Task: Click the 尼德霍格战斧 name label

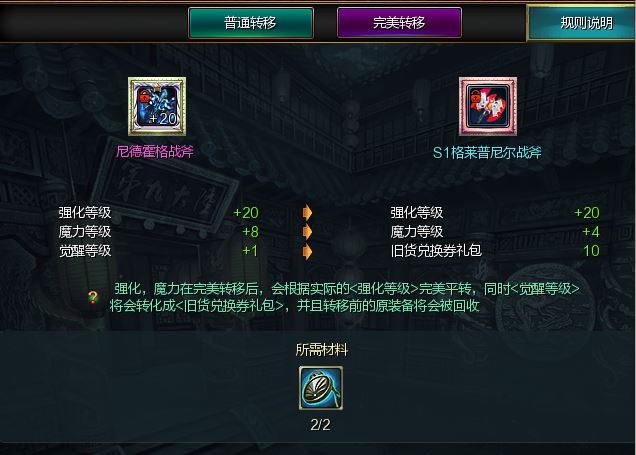Action: click(x=155, y=152)
